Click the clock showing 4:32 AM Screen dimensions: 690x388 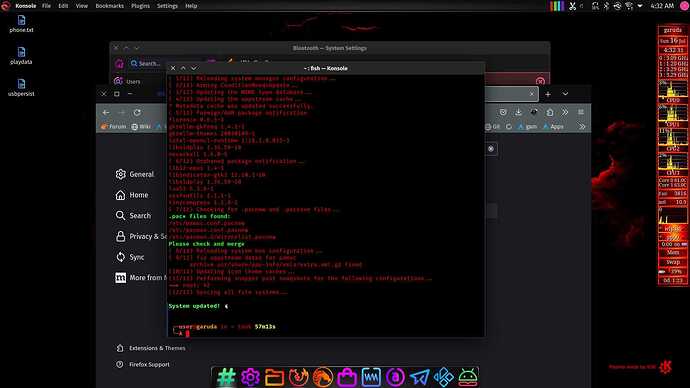point(662,6)
